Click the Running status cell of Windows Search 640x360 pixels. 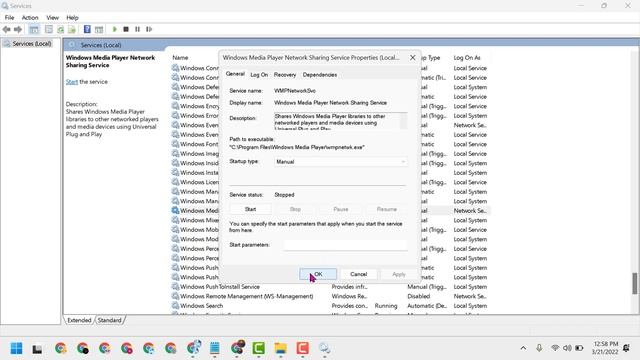point(386,306)
